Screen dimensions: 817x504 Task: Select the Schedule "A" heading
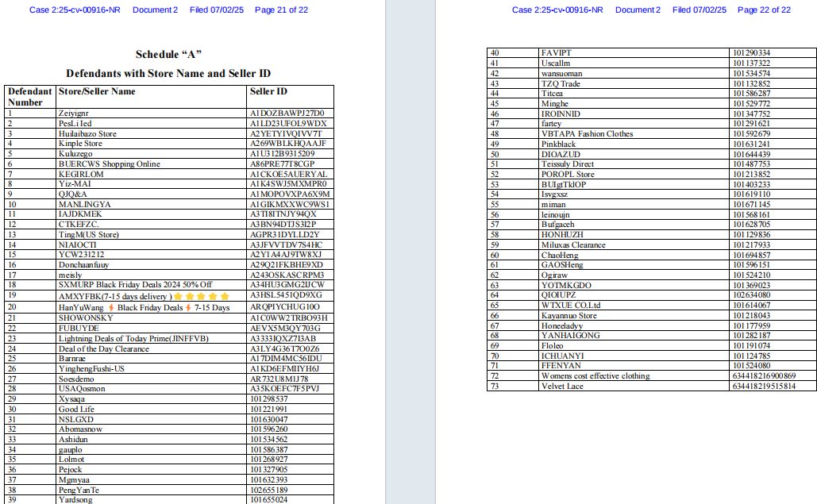[x=168, y=54]
